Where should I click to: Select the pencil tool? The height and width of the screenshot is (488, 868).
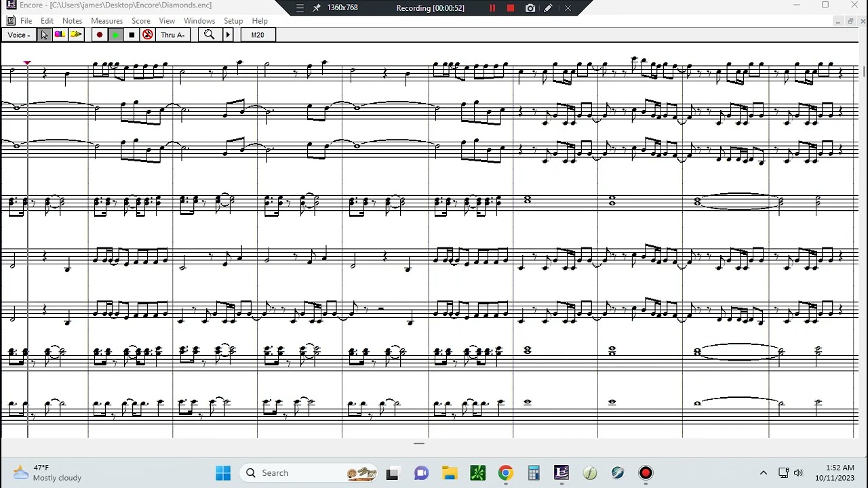(76, 35)
